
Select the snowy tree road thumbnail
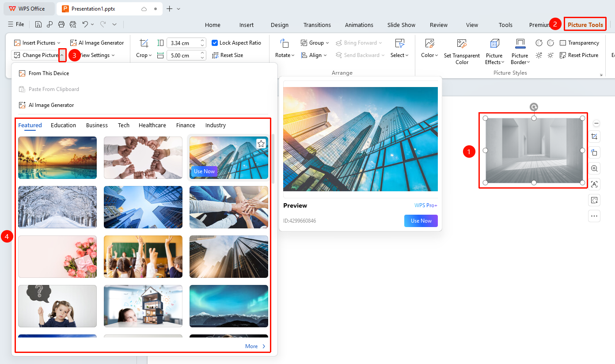pyautogui.click(x=57, y=207)
